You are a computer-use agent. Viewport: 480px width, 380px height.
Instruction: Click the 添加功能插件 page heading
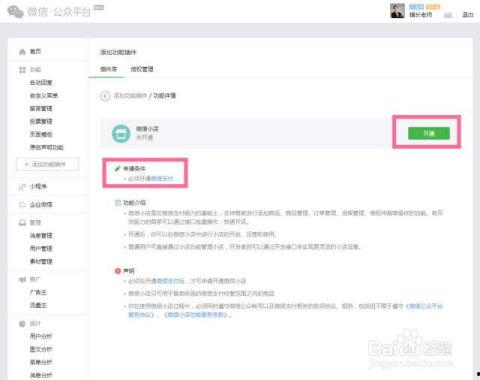click(x=118, y=52)
